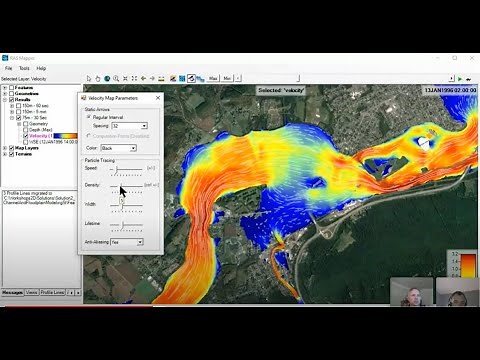The image size is (480, 360).
Task: Select the pan hand tool
Action: [x=98, y=79]
